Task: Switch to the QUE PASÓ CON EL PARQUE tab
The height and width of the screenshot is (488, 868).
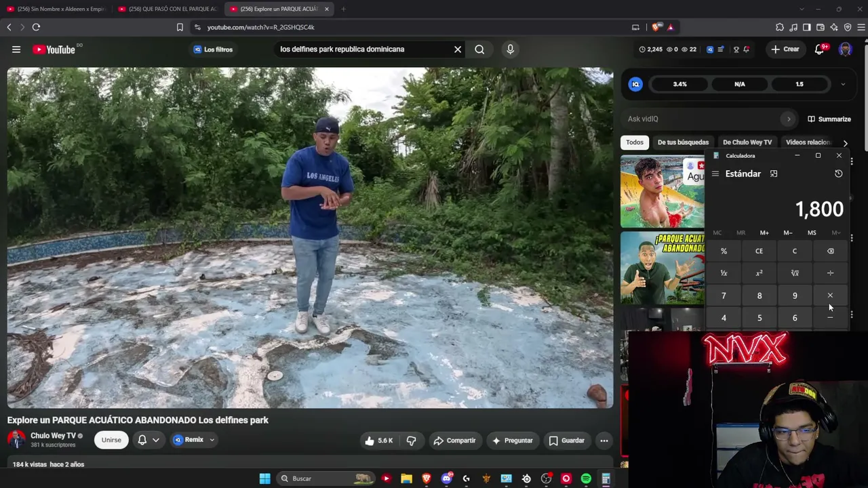Action: (x=167, y=9)
